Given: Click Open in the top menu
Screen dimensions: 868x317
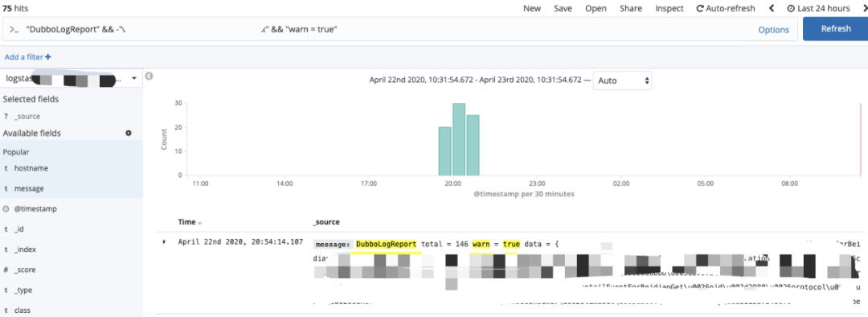Looking at the screenshot, I should click(596, 8).
